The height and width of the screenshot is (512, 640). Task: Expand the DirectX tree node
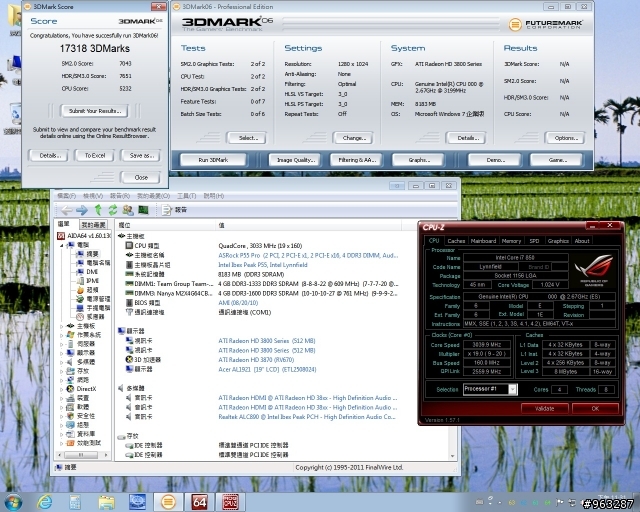[62, 389]
